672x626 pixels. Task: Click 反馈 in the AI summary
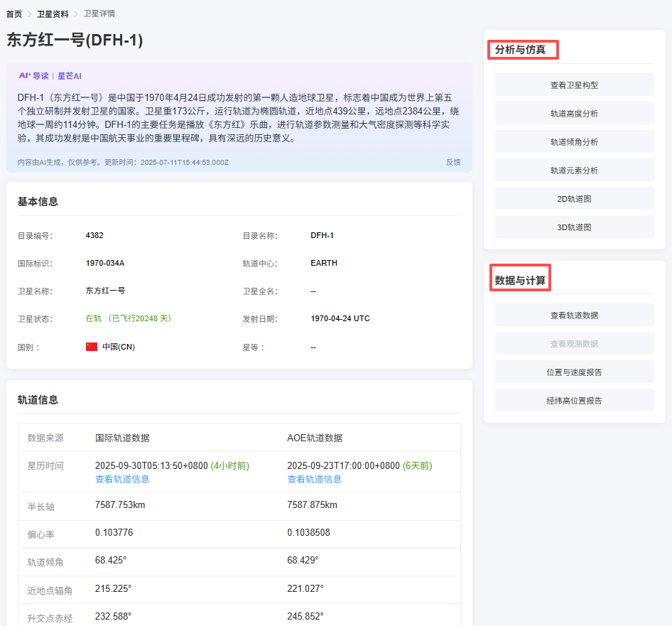[453, 162]
